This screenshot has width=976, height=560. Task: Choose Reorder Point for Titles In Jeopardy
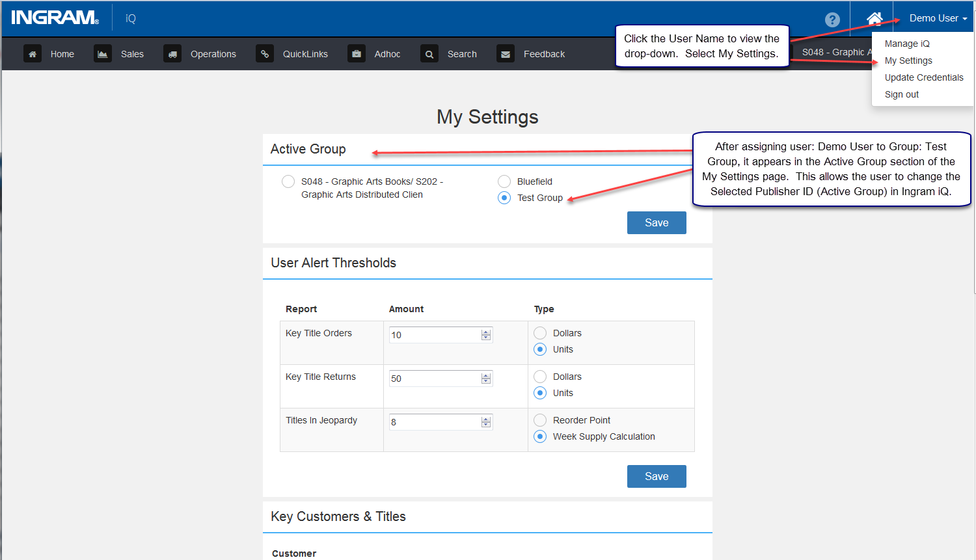tap(540, 420)
